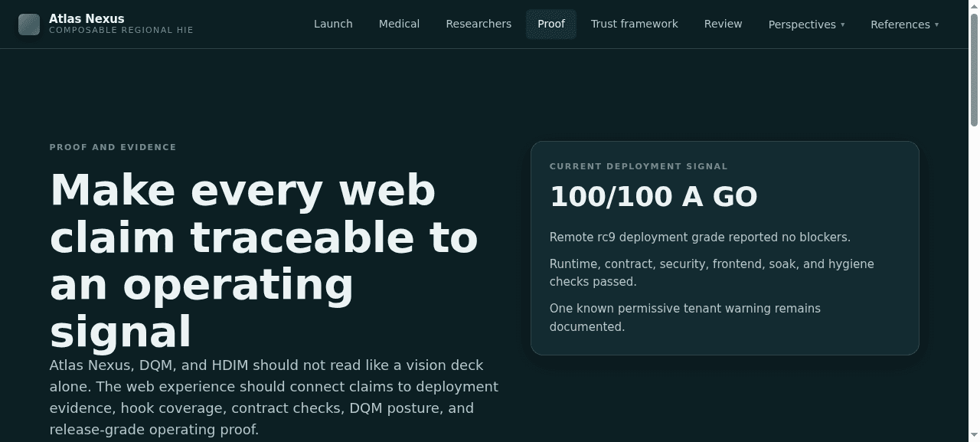Click the 100/100 A GO score
980x442 pixels.
(653, 197)
